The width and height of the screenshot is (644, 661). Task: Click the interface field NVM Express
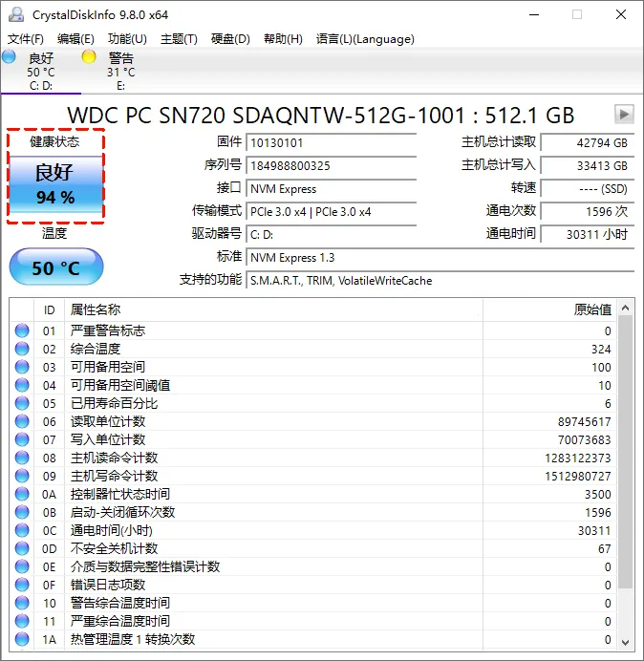point(331,189)
